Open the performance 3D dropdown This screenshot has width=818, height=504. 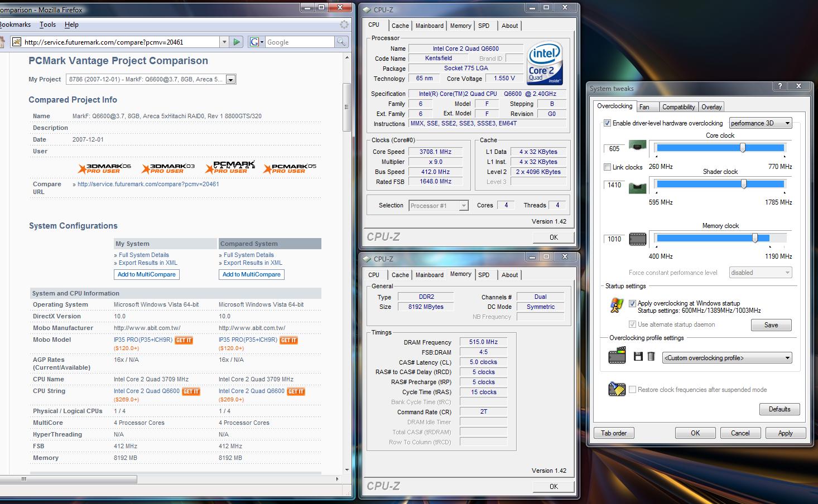[x=761, y=123]
